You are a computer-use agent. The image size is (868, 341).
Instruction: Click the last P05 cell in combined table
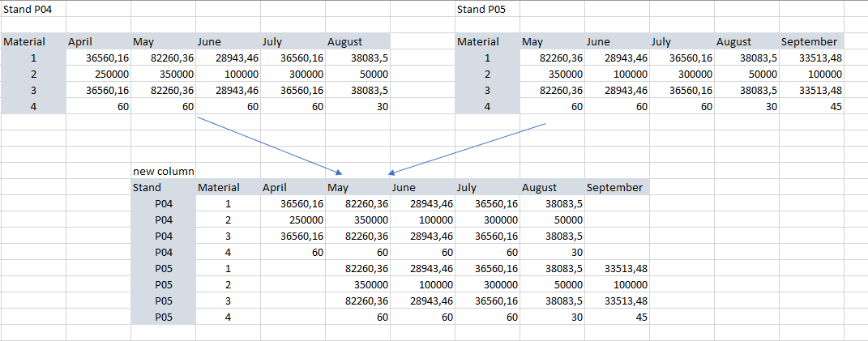point(163,318)
